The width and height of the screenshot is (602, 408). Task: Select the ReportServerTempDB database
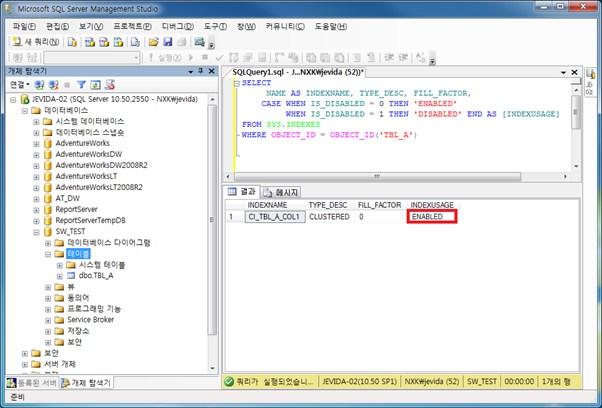[x=91, y=220]
